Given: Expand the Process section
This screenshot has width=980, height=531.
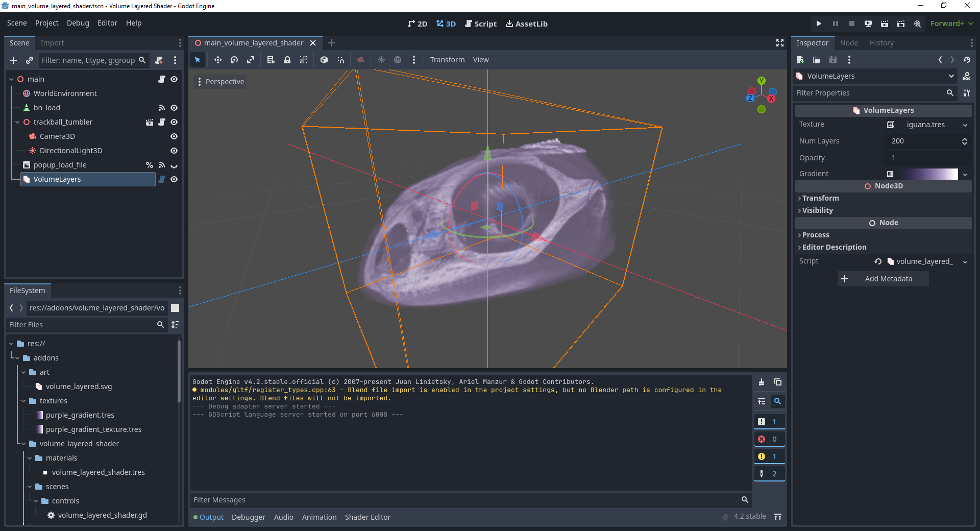Looking at the screenshot, I should [883, 235].
